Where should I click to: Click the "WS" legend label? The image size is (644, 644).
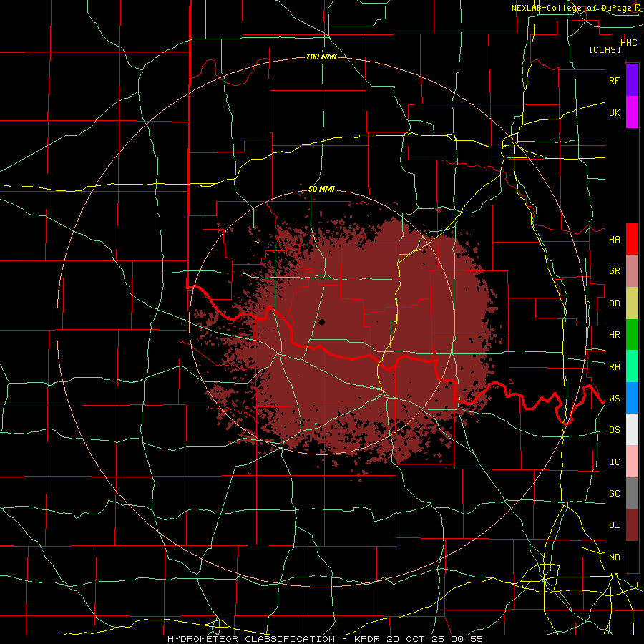click(614, 399)
